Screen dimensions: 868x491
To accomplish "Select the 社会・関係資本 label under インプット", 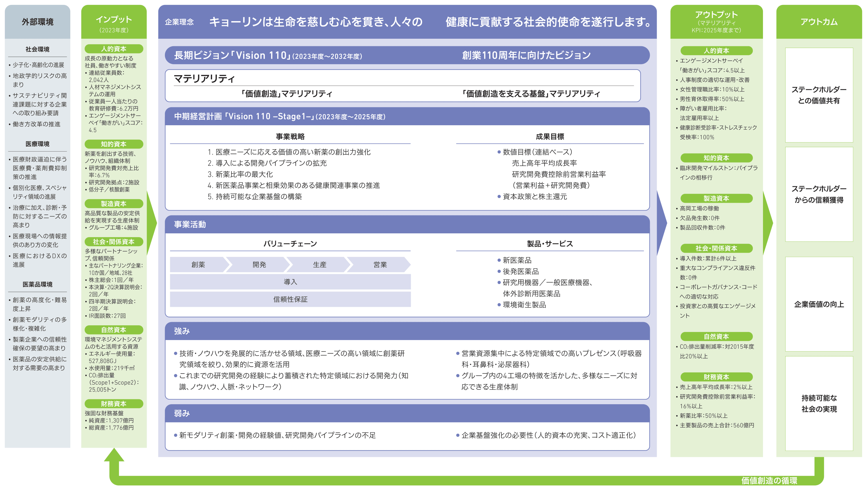I will (x=114, y=241).
